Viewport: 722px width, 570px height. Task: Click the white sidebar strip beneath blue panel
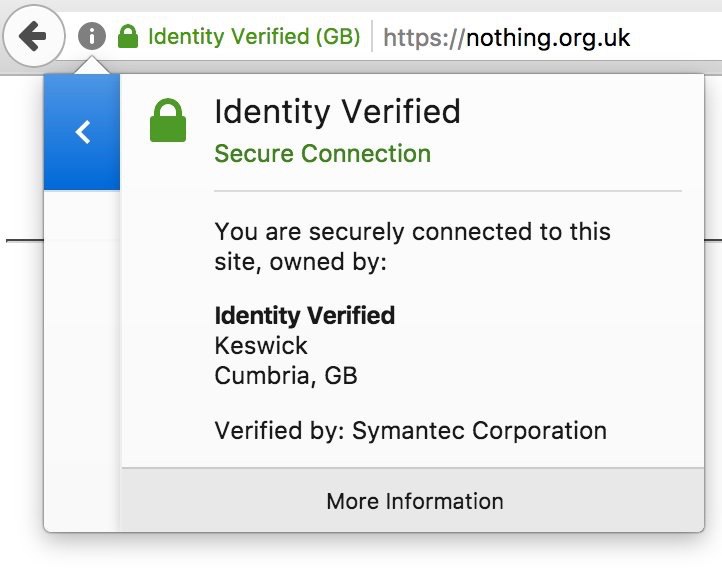click(82, 359)
